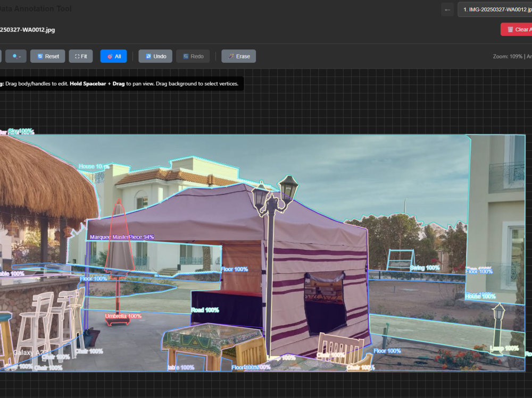Select the Sky 100% annotation label
Viewport: 532px width, 398px height.
(x=21, y=131)
